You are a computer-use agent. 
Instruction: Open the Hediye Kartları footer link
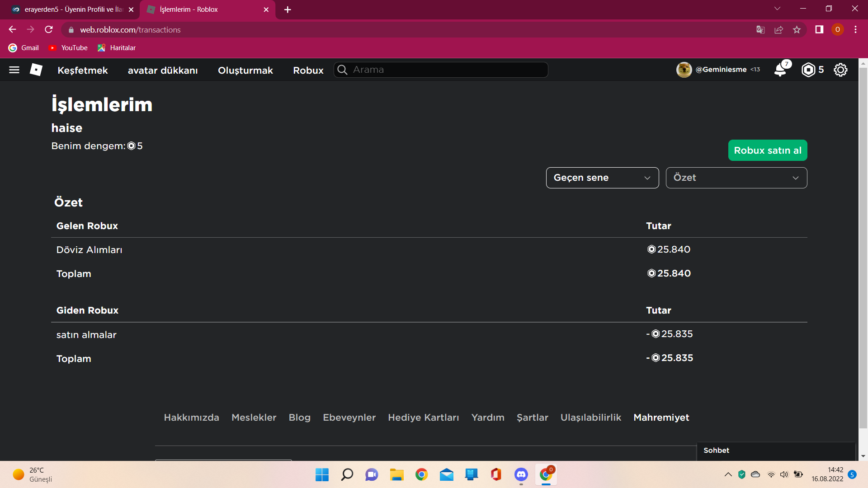[x=423, y=418]
